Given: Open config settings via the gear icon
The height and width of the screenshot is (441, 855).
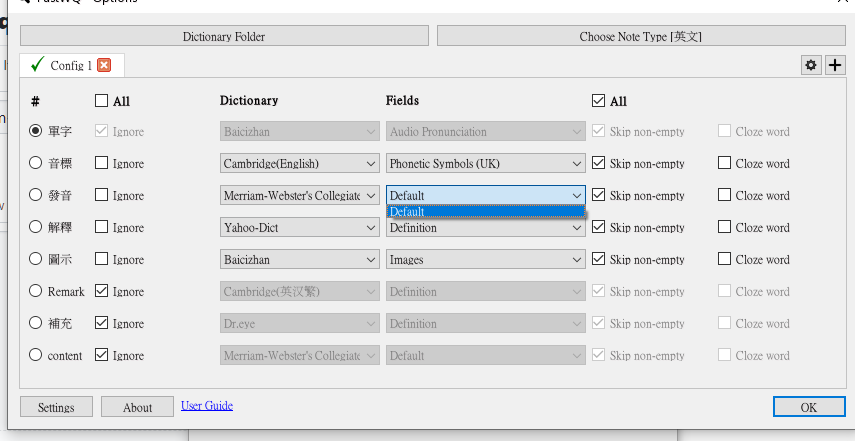Looking at the screenshot, I should point(811,65).
